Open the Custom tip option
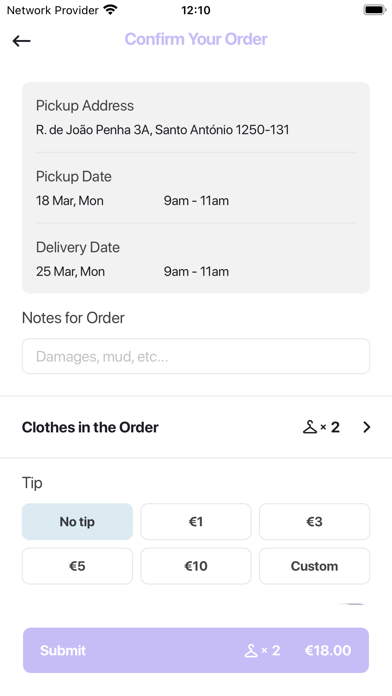 tap(314, 566)
